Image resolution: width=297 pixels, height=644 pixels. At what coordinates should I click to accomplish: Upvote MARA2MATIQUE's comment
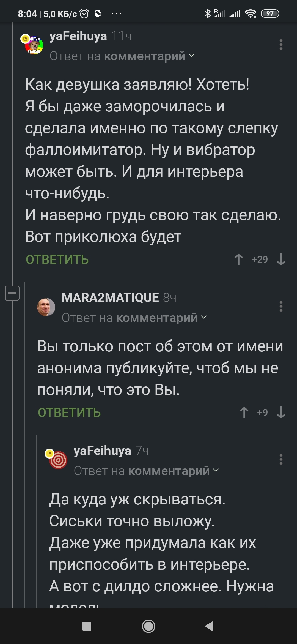coord(244,413)
